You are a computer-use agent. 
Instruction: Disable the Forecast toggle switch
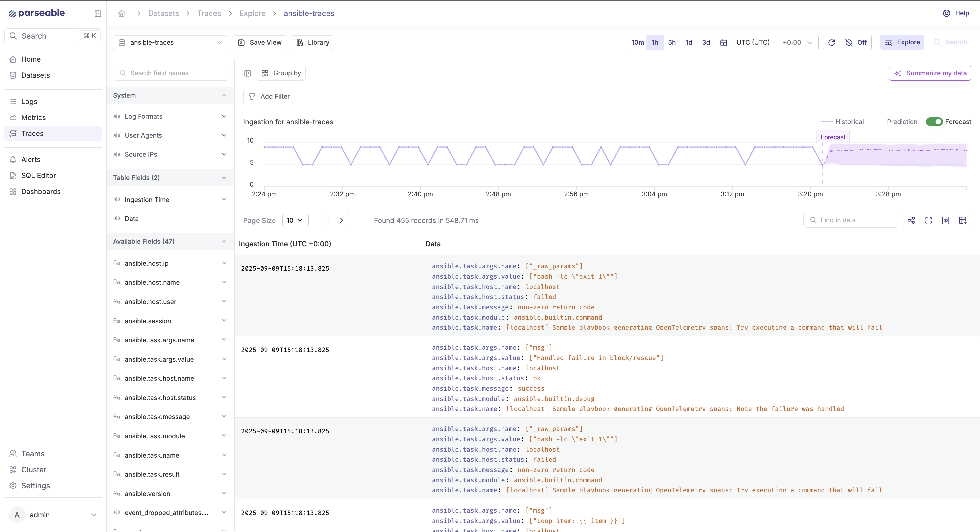point(934,122)
